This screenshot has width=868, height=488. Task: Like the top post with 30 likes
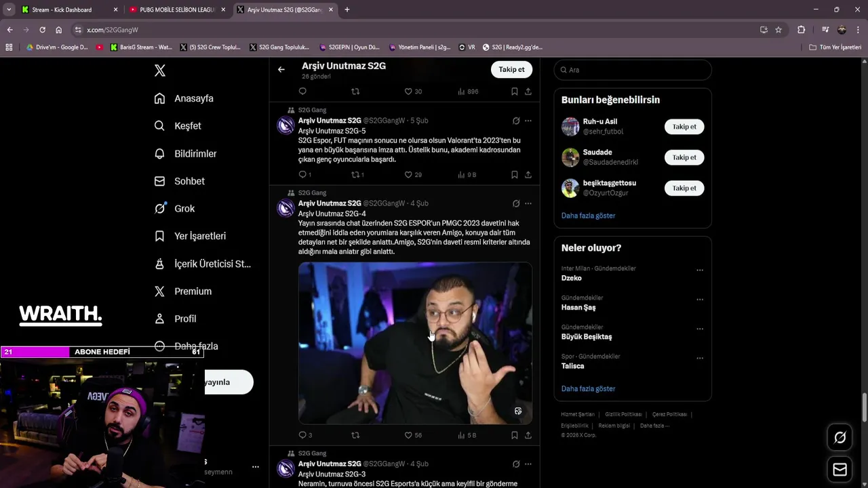coord(413,91)
